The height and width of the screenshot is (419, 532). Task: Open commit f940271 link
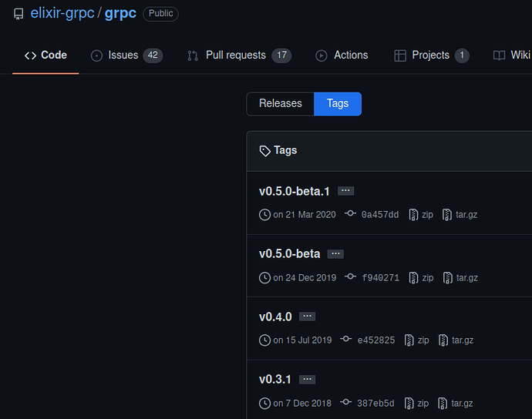[x=380, y=277]
